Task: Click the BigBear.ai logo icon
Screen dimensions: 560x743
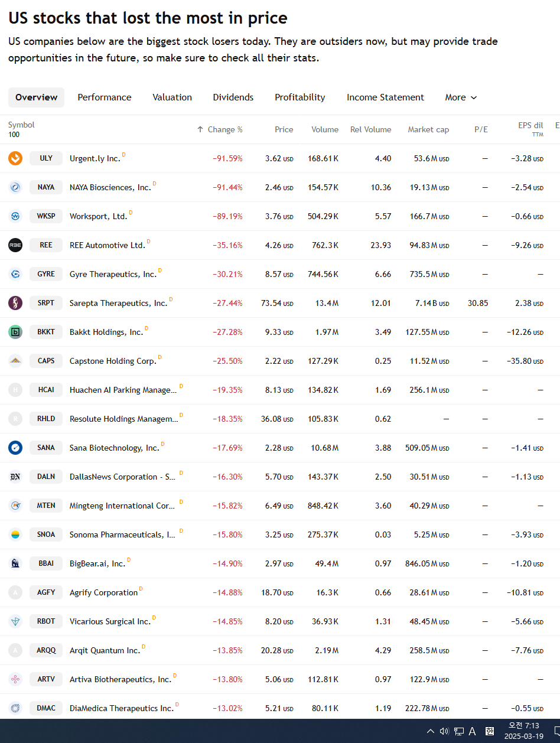Action: (x=15, y=563)
